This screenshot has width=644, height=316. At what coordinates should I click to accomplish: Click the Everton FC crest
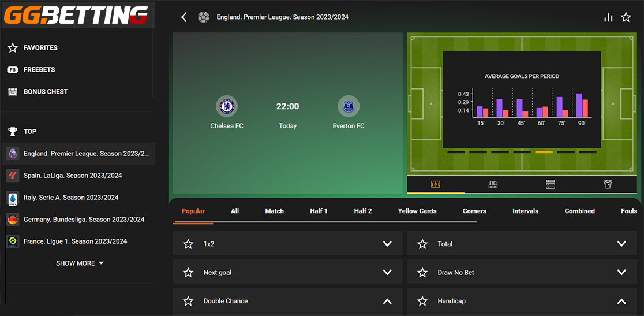349,106
